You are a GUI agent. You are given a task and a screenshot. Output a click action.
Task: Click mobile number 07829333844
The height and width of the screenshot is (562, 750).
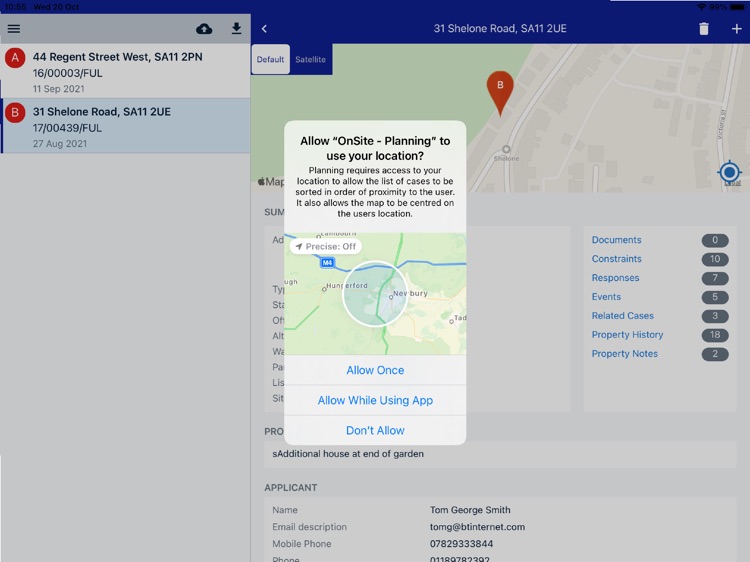coord(461,544)
